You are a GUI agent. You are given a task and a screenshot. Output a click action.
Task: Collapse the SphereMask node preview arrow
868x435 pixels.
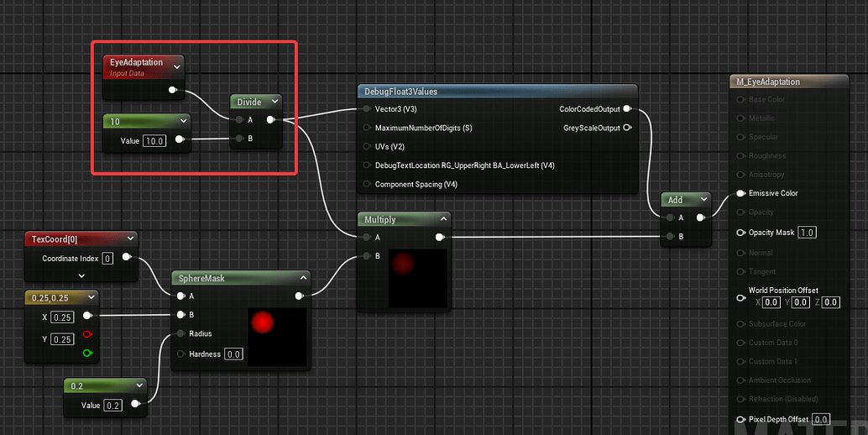303,278
